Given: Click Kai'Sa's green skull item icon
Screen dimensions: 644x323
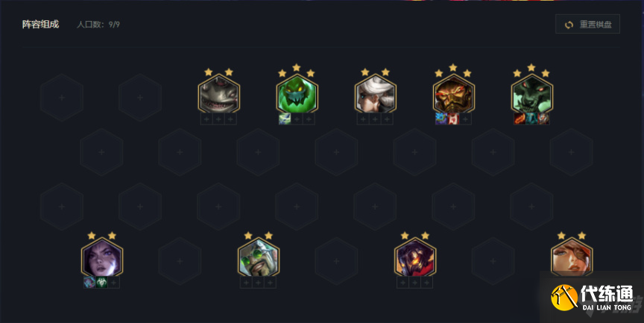Looking at the screenshot, I should pos(102,282).
